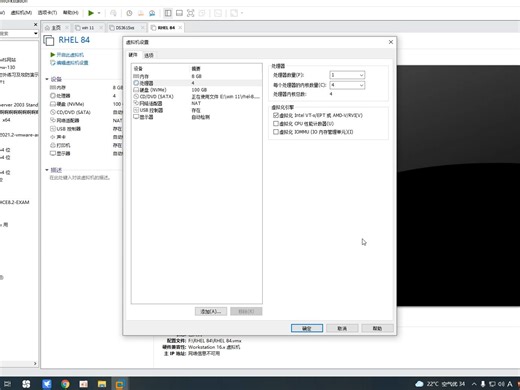Image resolution: width=520 pixels, height=390 pixels.
Task: Select the CD/DVD (SATA) row in dialog
Action: coord(197,96)
